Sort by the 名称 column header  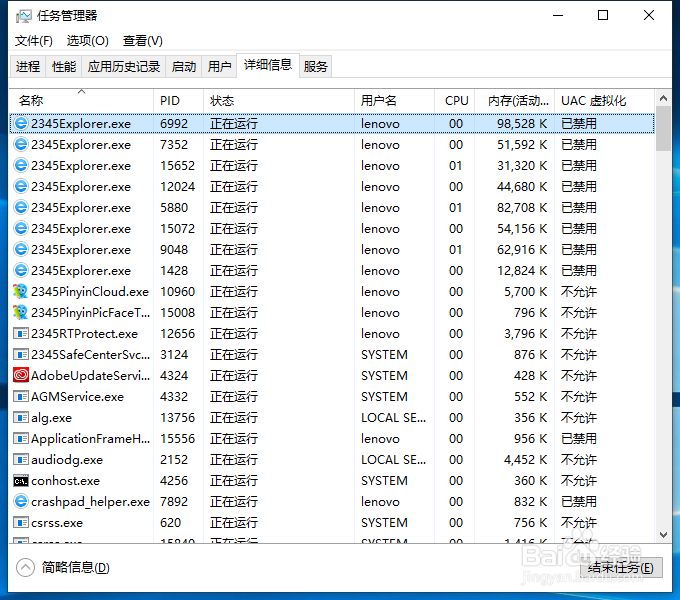click(82, 101)
